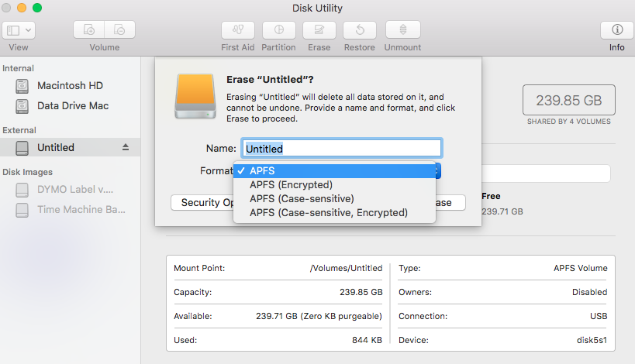Click the green zoom window button
The image size is (635, 364).
pyautogui.click(x=37, y=8)
